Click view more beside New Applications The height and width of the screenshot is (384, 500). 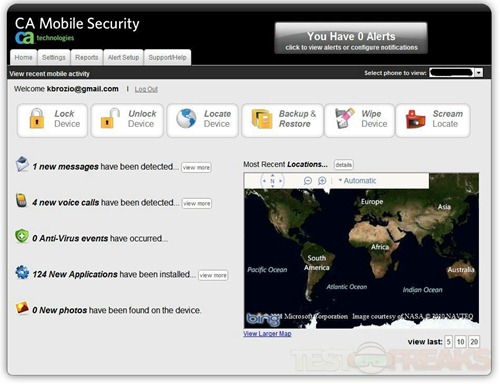coord(213,275)
